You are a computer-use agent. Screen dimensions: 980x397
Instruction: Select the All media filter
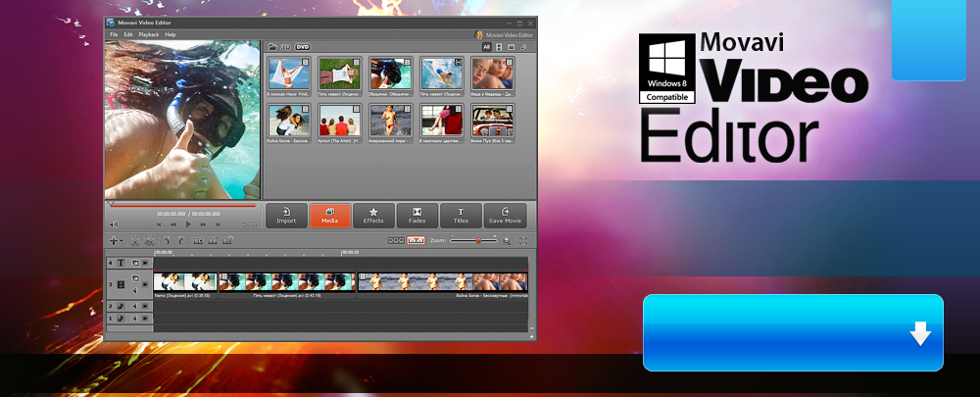click(486, 47)
